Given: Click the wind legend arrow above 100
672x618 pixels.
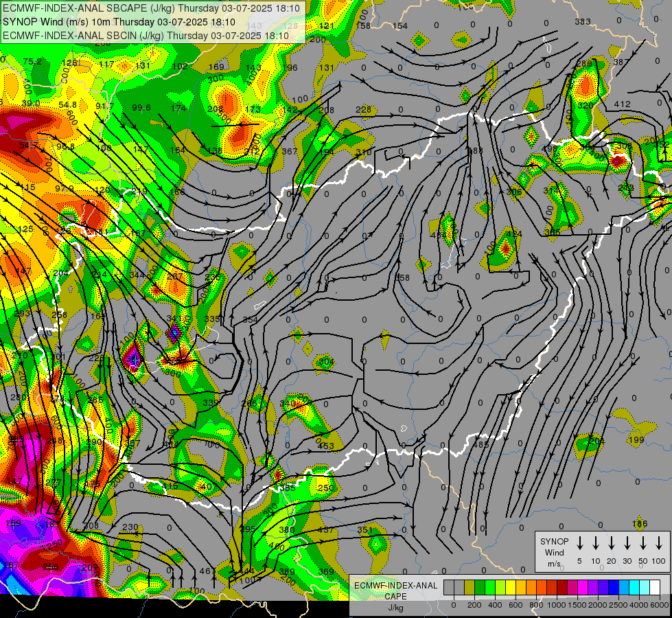Looking at the screenshot, I should click(659, 542).
